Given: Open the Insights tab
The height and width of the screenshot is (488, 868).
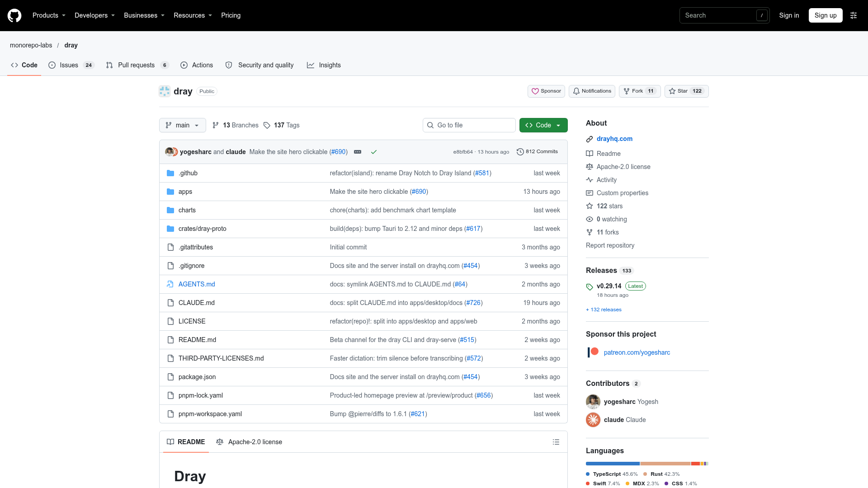Looking at the screenshot, I should coord(324,65).
